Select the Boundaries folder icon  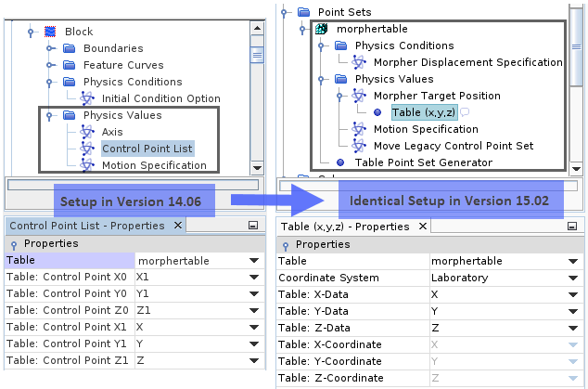(x=69, y=48)
